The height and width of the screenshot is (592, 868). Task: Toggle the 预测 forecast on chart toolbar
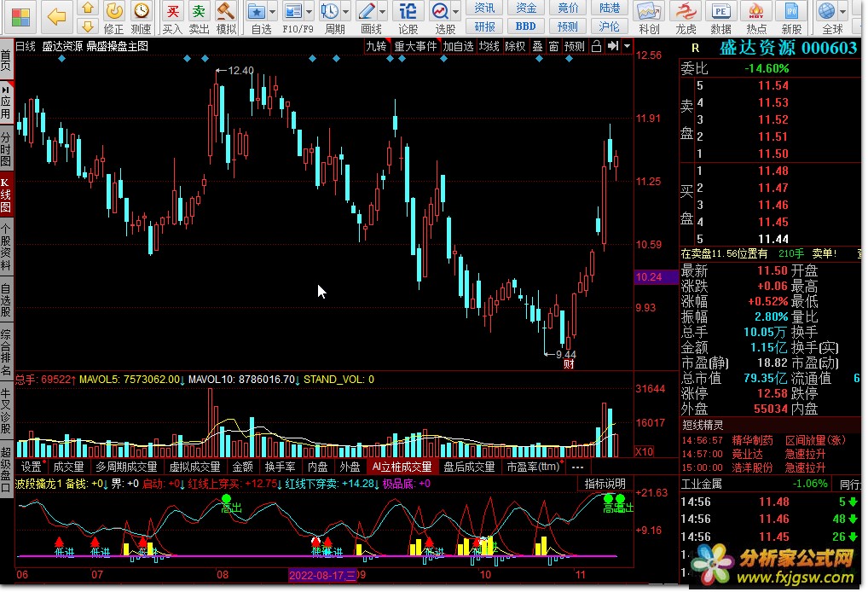(x=575, y=46)
